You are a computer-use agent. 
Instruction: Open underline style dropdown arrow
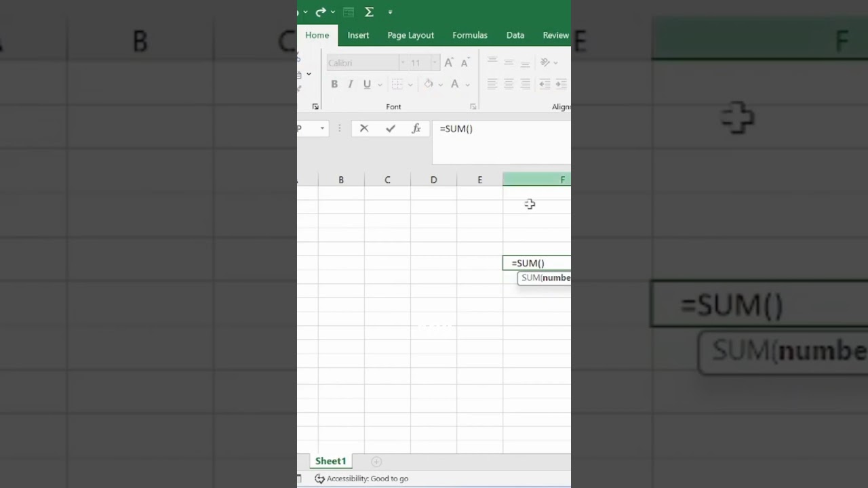tap(380, 85)
